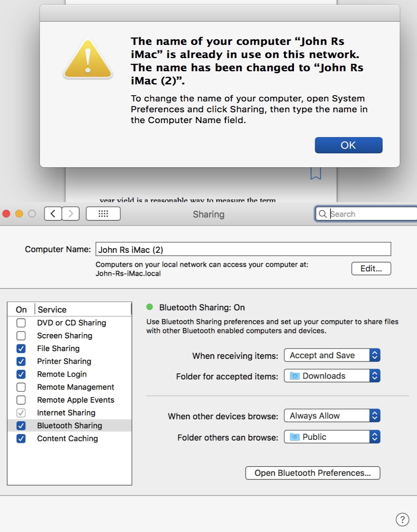The width and height of the screenshot is (417, 532).
Task: Go forward with the right chevron button
Action: click(x=70, y=214)
